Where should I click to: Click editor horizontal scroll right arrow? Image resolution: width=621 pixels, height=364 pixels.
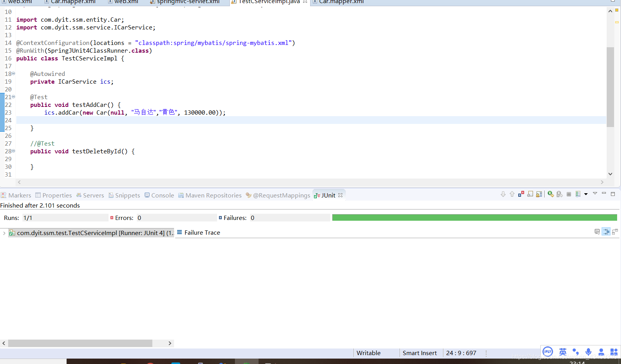pyautogui.click(x=602, y=182)
